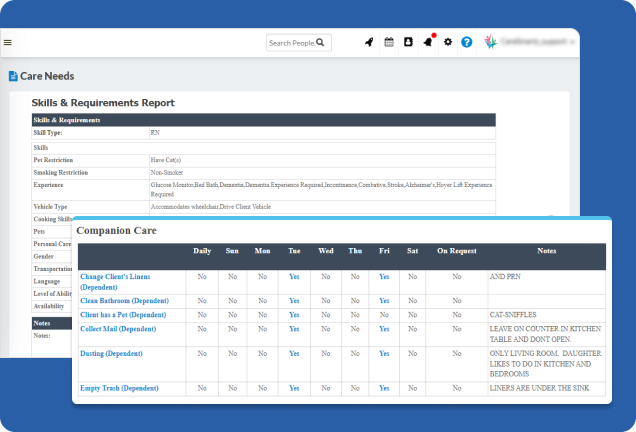The width and height of the screenshot is (636, 432).
Task: Click the Care Needs page title
Action: click(x=47, y=76)
